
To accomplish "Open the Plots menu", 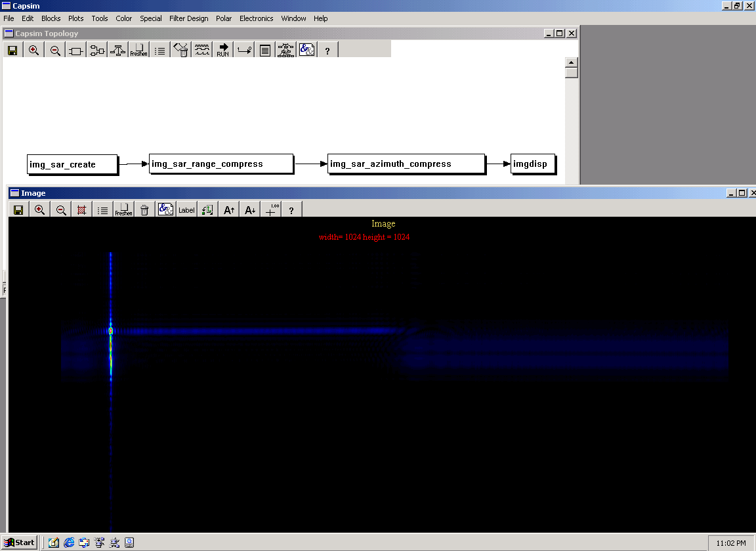I will [75, 18].
